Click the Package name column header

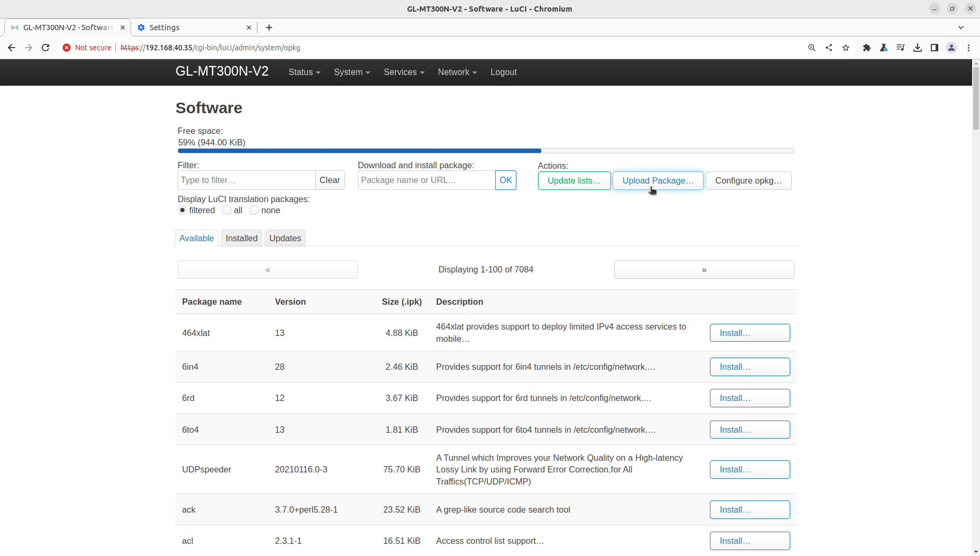pyautogui.click(x=212, y=302)
